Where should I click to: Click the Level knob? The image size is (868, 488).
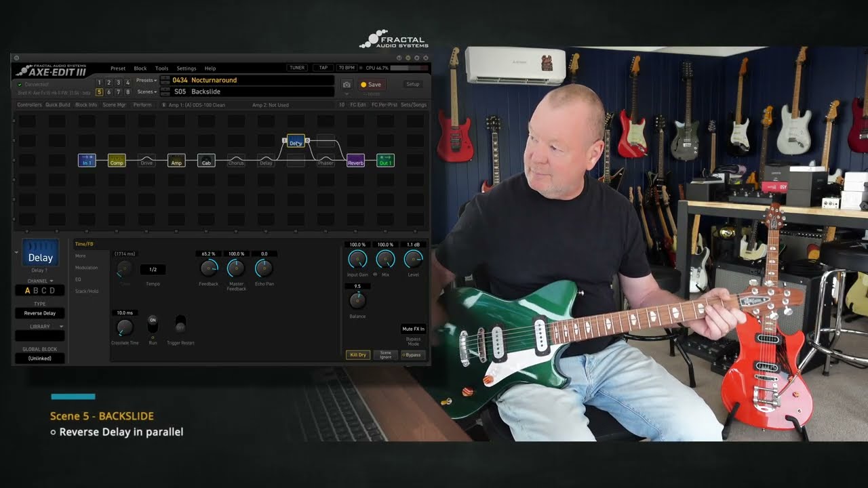click(413, 259)
